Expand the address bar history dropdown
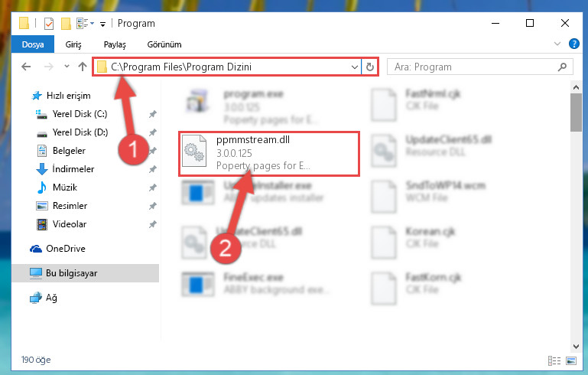The image size is (588, 375). pyautogui.click(x=354, y=67)
